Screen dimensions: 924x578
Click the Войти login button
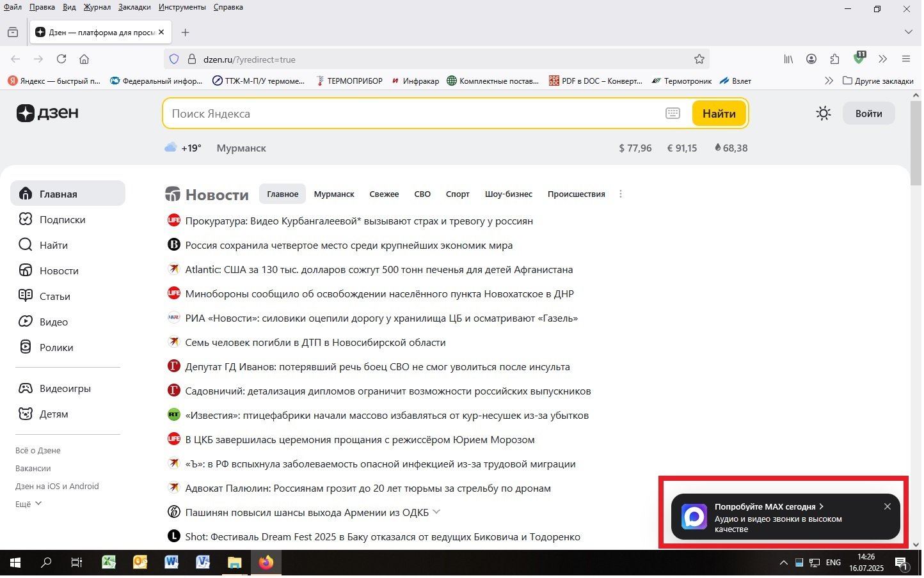868,113
